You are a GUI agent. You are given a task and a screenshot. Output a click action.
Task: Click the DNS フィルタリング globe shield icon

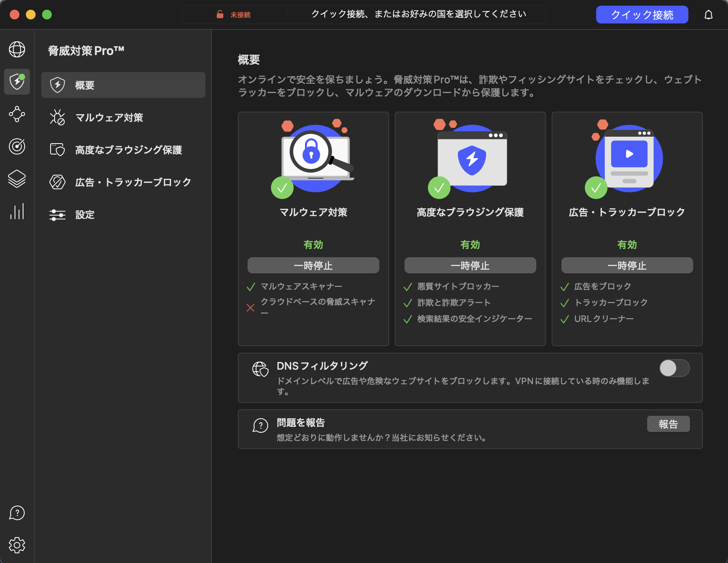pos(260,369)
